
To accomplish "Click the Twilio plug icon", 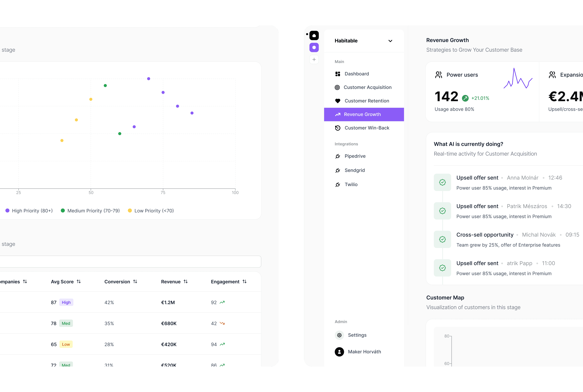I will point(338,185).
